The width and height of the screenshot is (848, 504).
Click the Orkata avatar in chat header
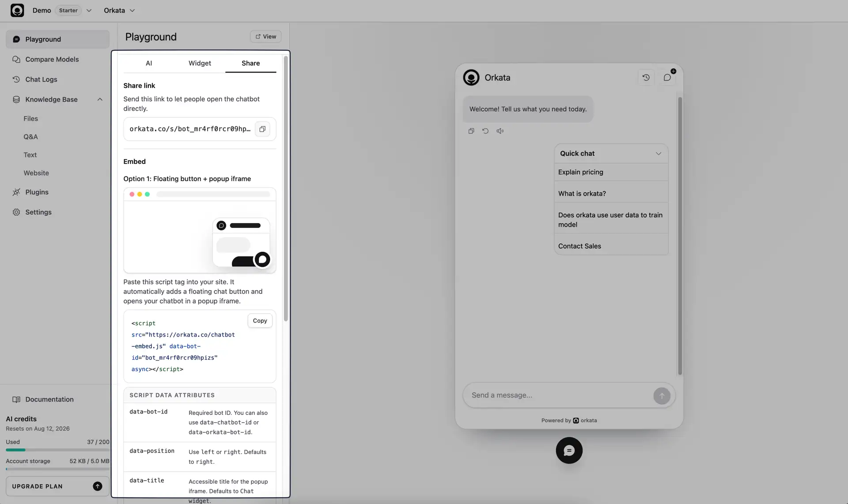pyautogui.click(x=471, y=78)
